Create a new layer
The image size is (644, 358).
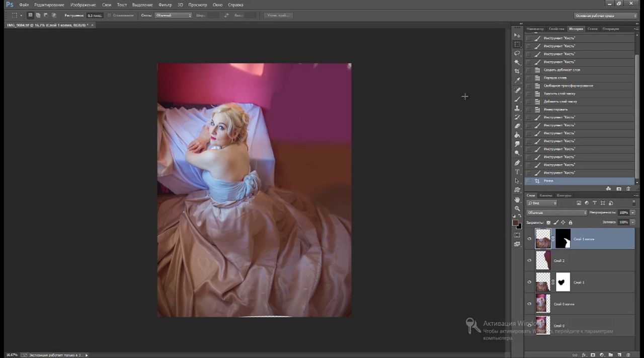(620, 355)
